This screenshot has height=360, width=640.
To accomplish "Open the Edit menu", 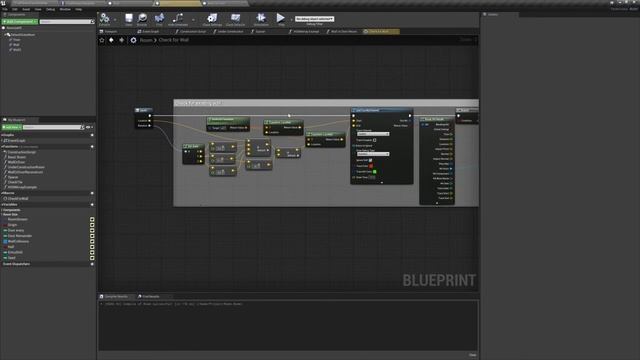I will [x=15, y=9].
